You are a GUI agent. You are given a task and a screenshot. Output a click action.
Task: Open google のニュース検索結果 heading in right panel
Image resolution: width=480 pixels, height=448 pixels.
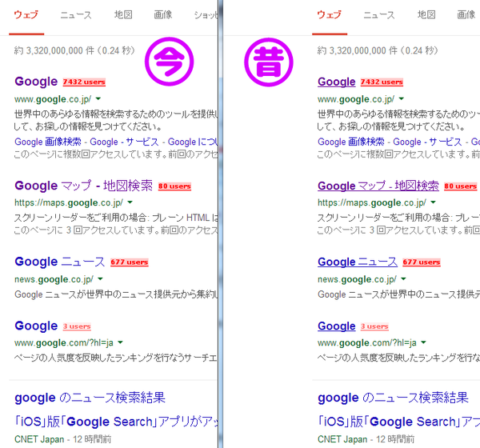tap(393, 398)
